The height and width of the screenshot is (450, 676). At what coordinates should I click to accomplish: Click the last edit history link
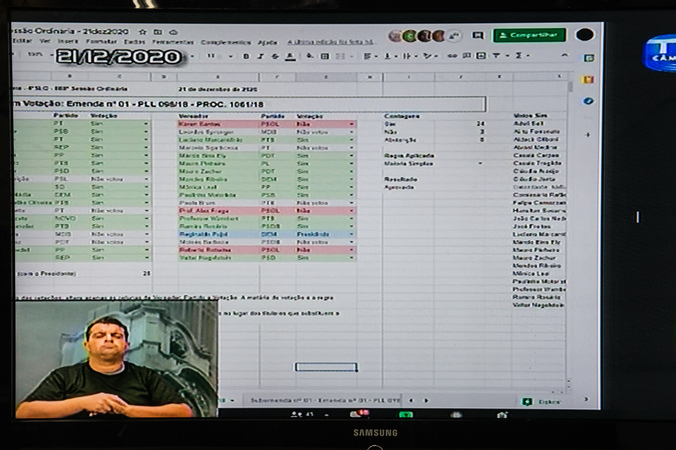330,42
